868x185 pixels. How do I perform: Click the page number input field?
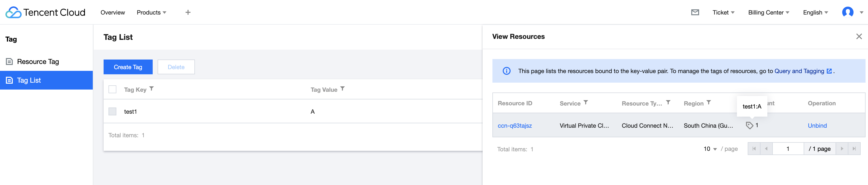[x=788, y=149]
